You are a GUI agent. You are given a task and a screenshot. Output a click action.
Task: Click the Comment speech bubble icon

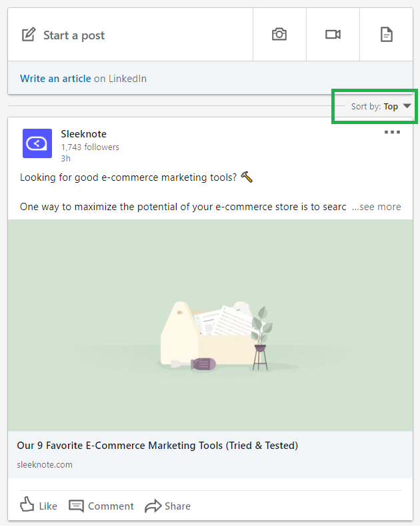pos(77,506)
